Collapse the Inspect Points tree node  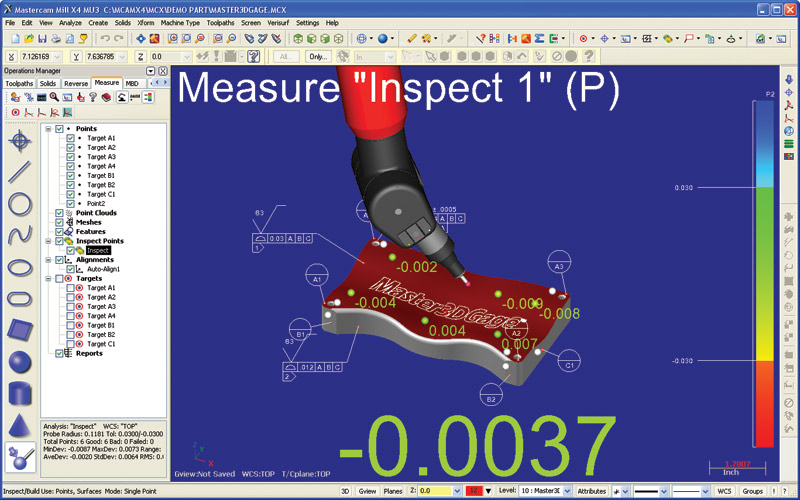[48, 241]
